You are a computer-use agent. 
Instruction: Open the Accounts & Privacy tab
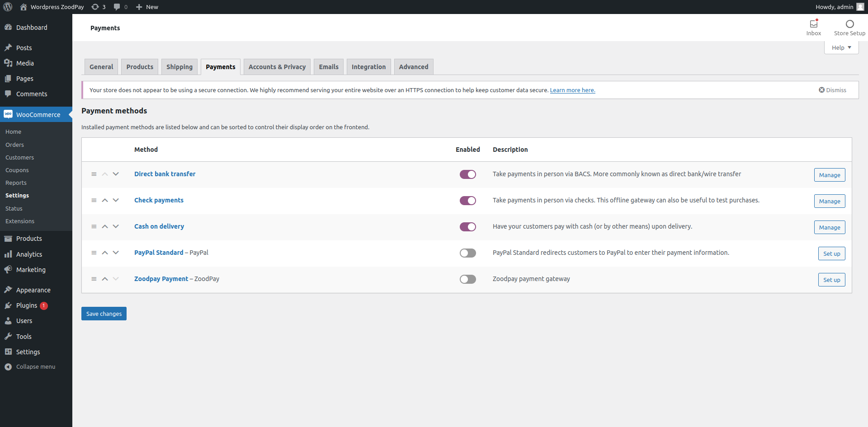(277, 67)
